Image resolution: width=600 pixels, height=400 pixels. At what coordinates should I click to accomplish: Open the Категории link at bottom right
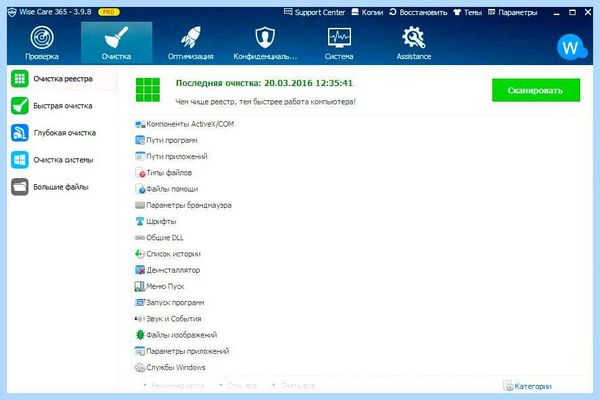point(528,386)
